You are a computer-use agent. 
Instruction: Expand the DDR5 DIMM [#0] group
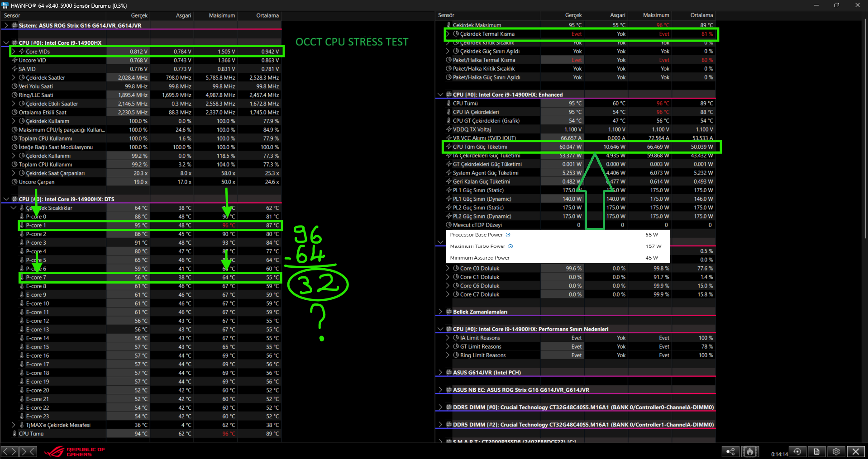click(x=440, y=407)
